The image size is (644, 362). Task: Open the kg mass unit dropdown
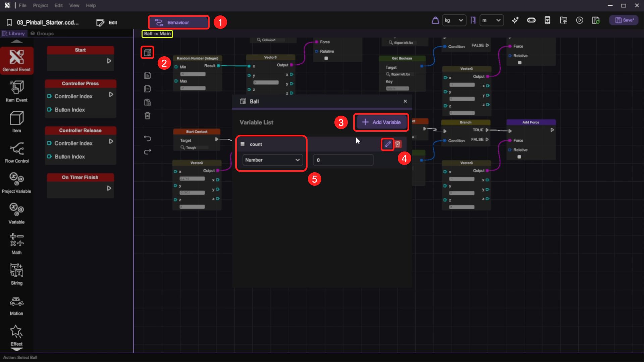[x=454, y=20]
